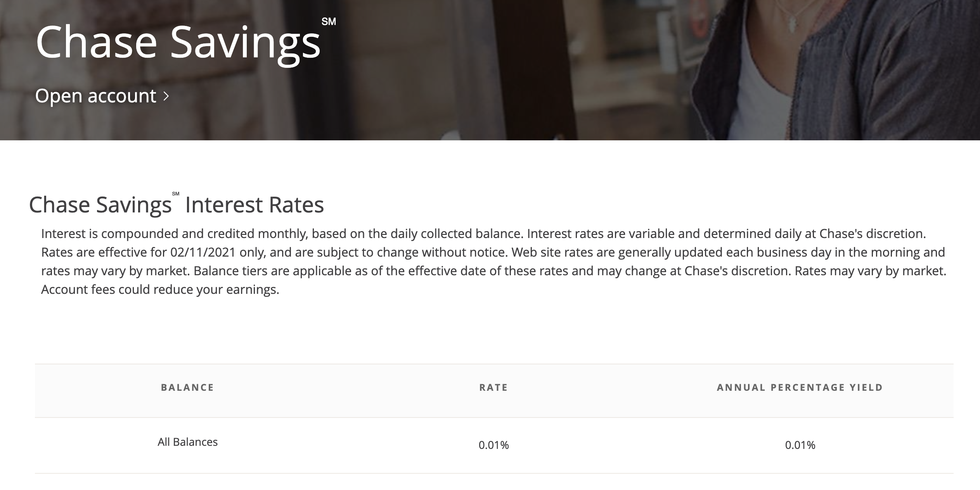Click the small SM mark in Interest Rates heading
Image resolution: width=980 pixels, height=490 pixels.
pos(175,194)
